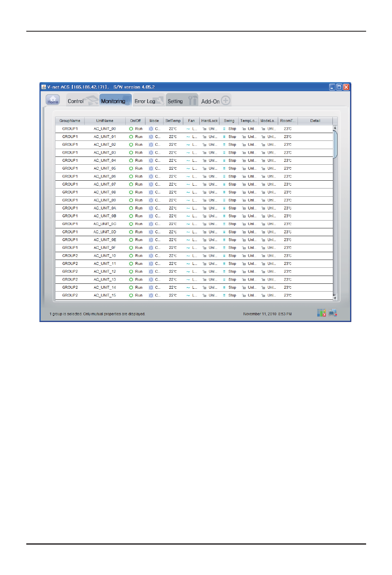Screen dimensions: 392x575
Task: Click ModeLock icon for AC_UNIT_15
Action: tap(263, 295)
